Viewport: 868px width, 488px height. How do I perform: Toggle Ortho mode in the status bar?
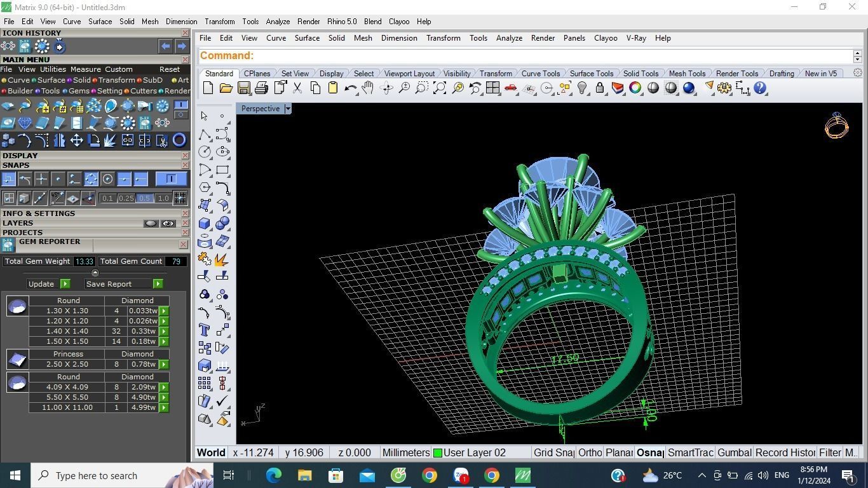tap(590, 452)
